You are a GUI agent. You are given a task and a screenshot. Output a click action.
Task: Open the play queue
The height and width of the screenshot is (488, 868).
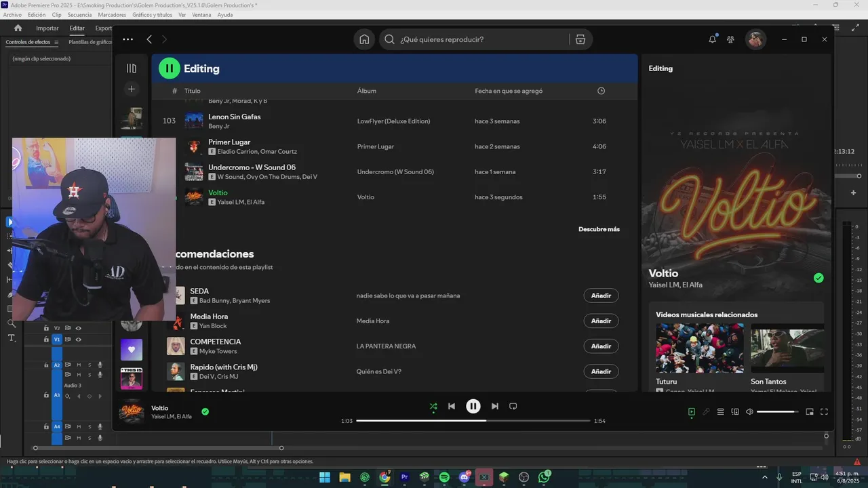pyautogui.click(x=721, y=411)
